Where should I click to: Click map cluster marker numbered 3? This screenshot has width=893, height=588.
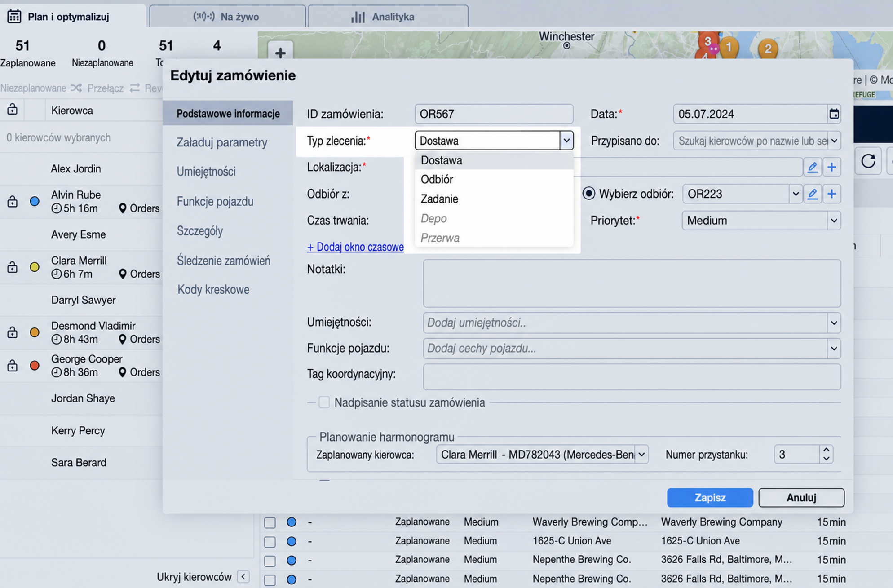pyautogui.click(x=707, y=41)
